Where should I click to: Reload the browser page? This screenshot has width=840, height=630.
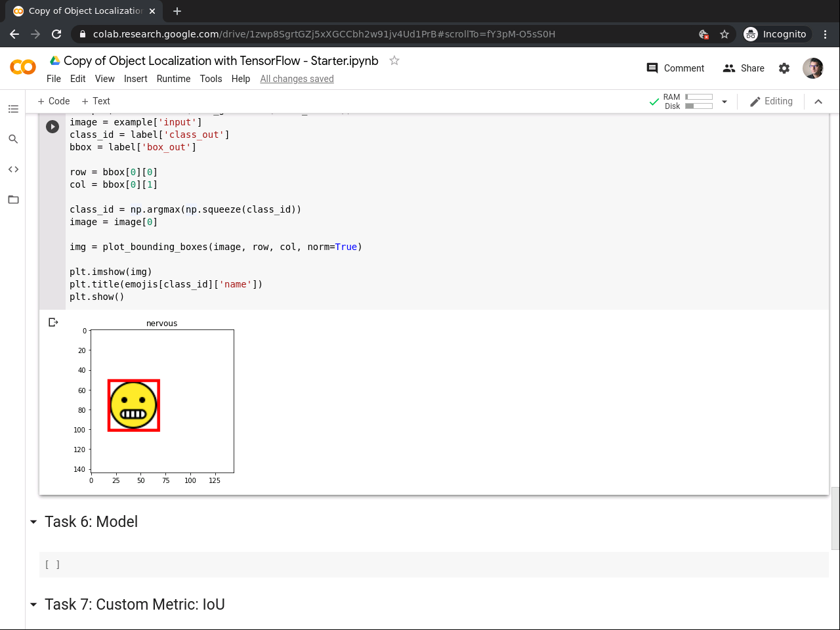(56, 34)
